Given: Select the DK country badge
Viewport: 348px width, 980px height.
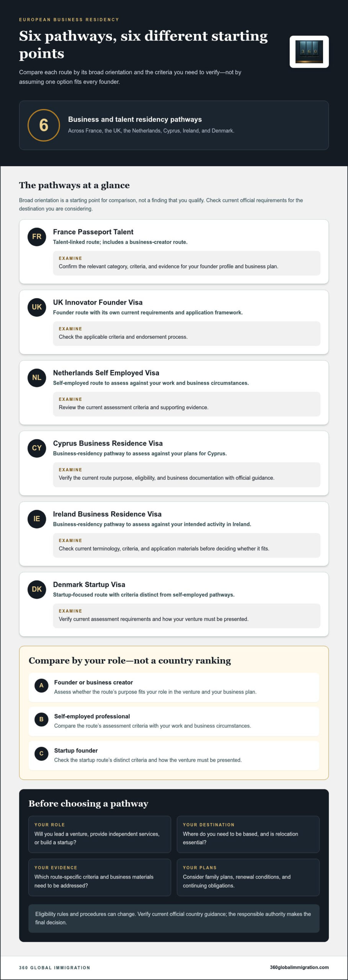Looking at the screenshot, I should point(37,589).
